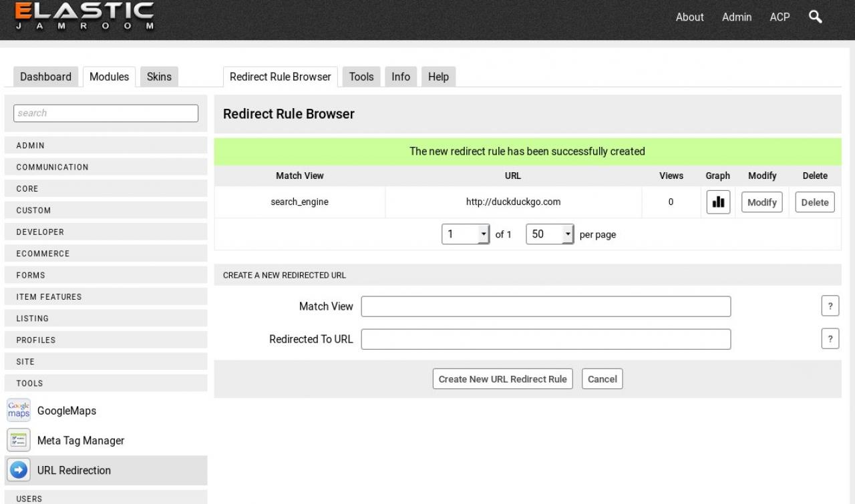The image size is (855, 504).
Task: Open the GoogleMaps module icon
Action: click(19, 411)
